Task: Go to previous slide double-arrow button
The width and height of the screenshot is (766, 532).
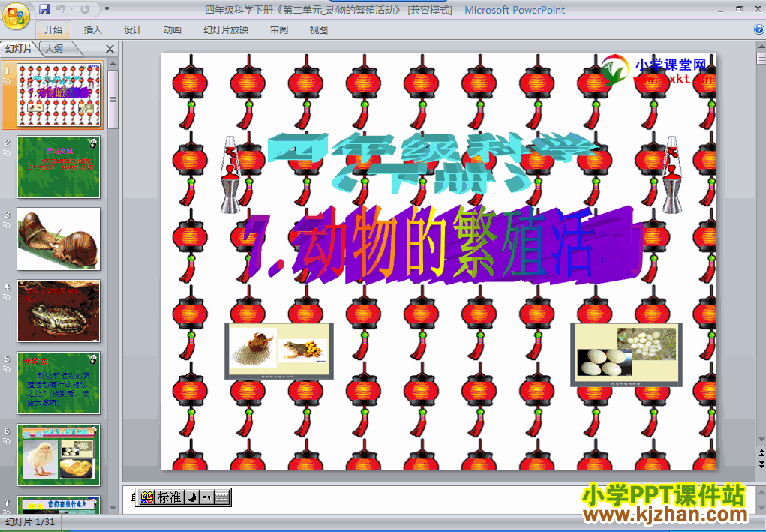Action: pyautogui.click(x=761, y=453)
